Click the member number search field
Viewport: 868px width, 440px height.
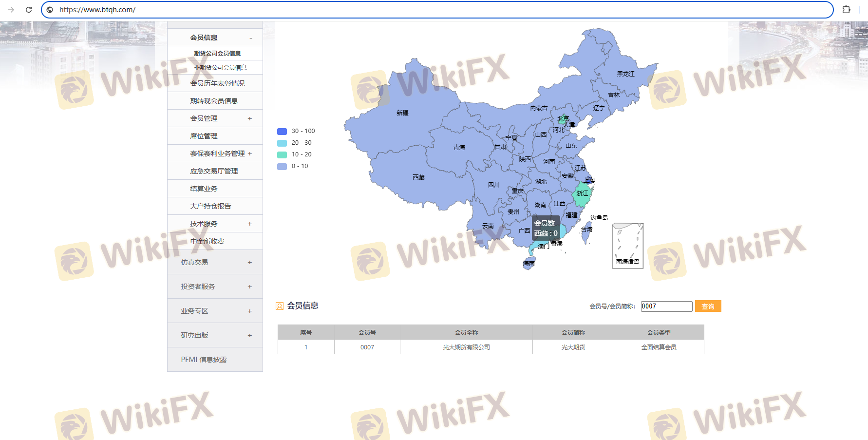coord(666,306)
